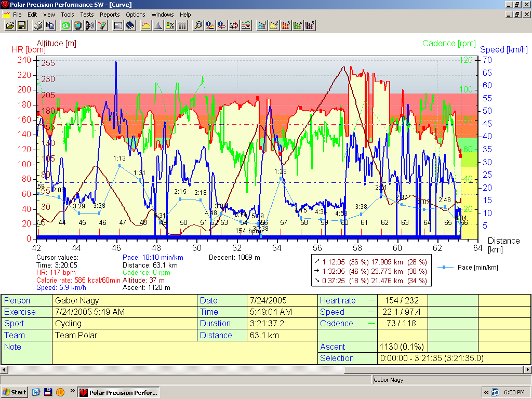Click the HR [bpm] axis label
The image size is (532, 399).
(x=29, y=49)
